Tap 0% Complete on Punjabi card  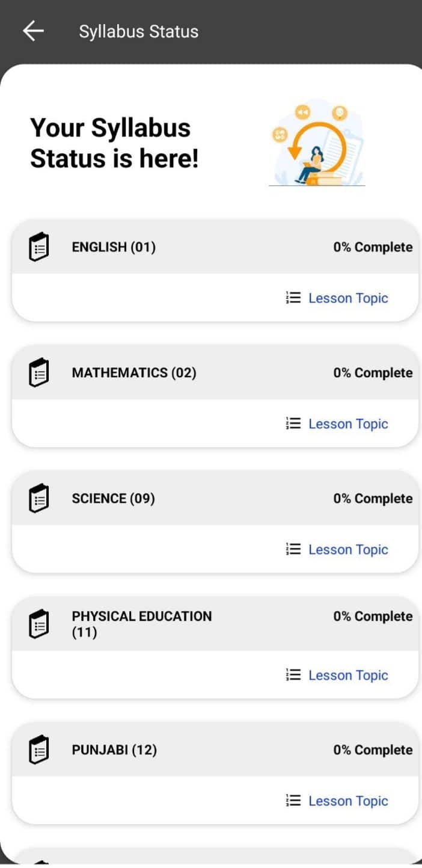click(373, 750)
